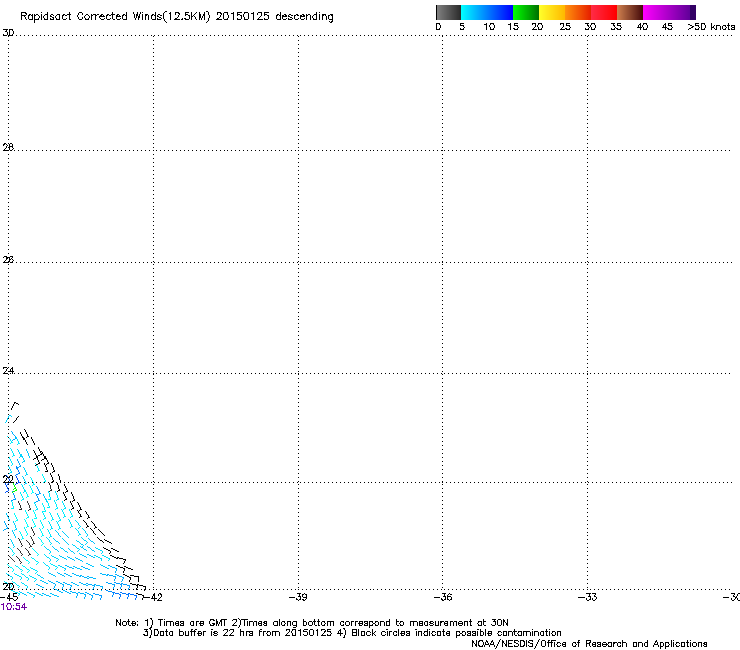Viewport: 740px width, 650px height.
Task: Click the '15' tick label under the color bar
Action: tap(513, 27)
